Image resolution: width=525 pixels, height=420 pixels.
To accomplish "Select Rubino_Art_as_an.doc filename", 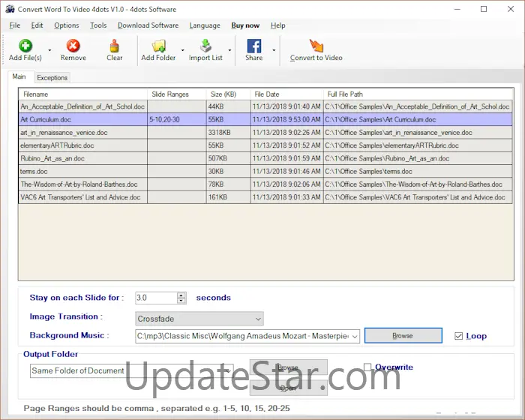I will pyautogui.click(x=52, y=158).
